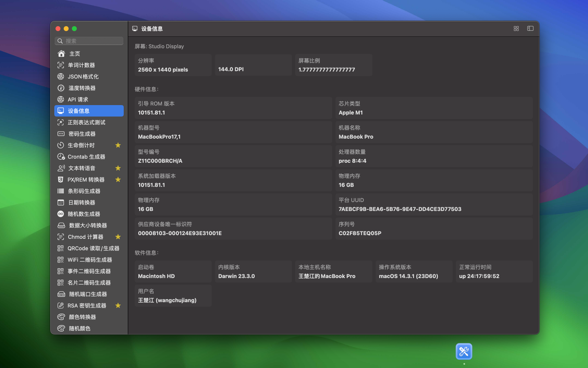Open API 请求 tool
Viewport: 588px width, 368px height.
(78, 99)
